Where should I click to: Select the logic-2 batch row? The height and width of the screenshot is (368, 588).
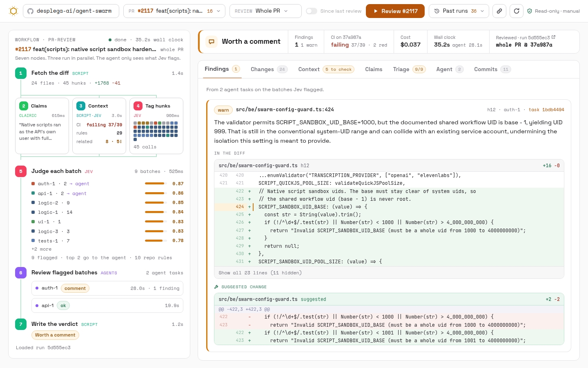(x=107, y=203)
